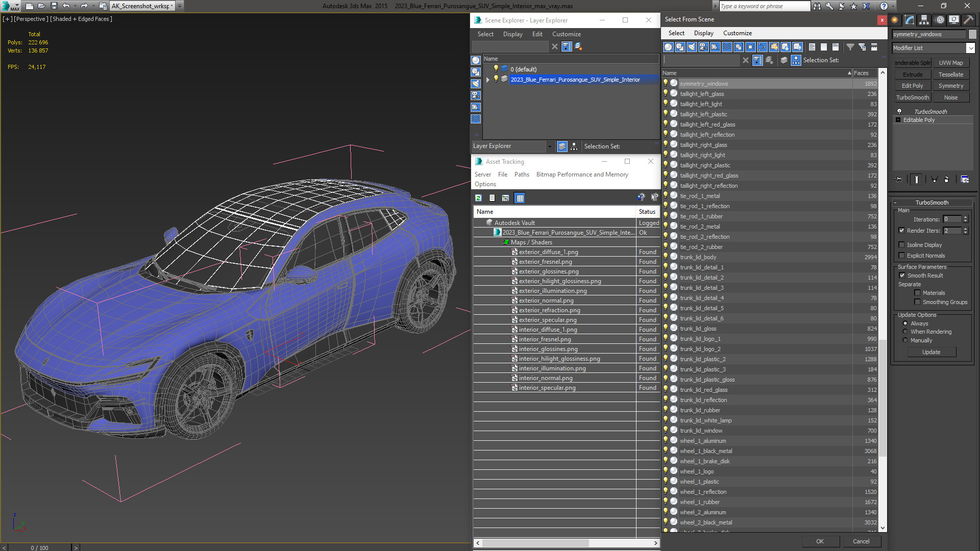Toggle Display Shapes filter in Select From Scene

pos(680,47)
